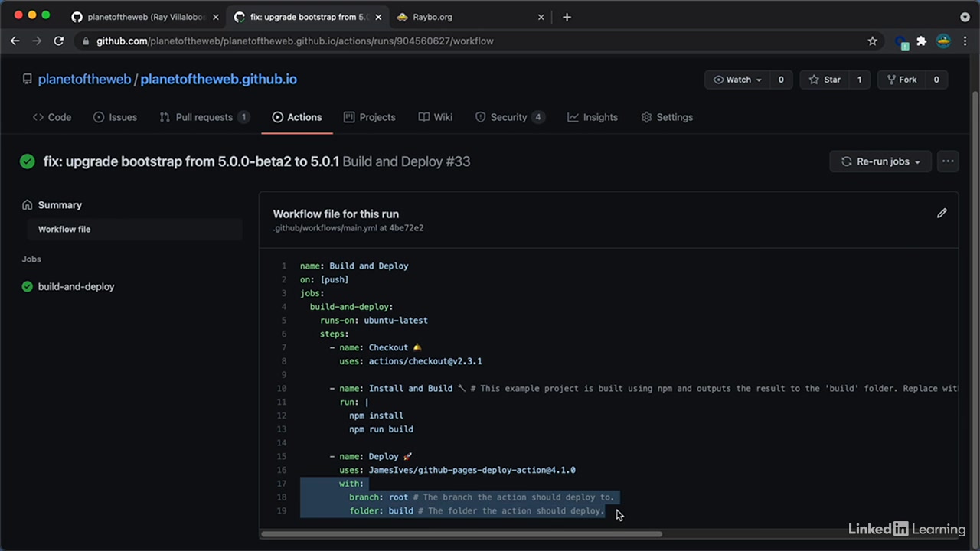Open the planetoftheweb.github.io repository link
This screenshot has height=551, width=980.
[x=219, y=80]
